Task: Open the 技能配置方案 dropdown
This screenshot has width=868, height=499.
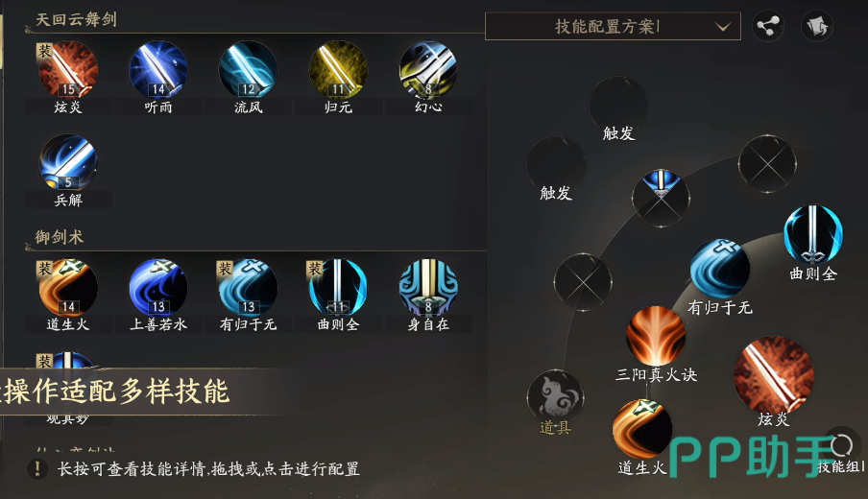Action: 613,26
